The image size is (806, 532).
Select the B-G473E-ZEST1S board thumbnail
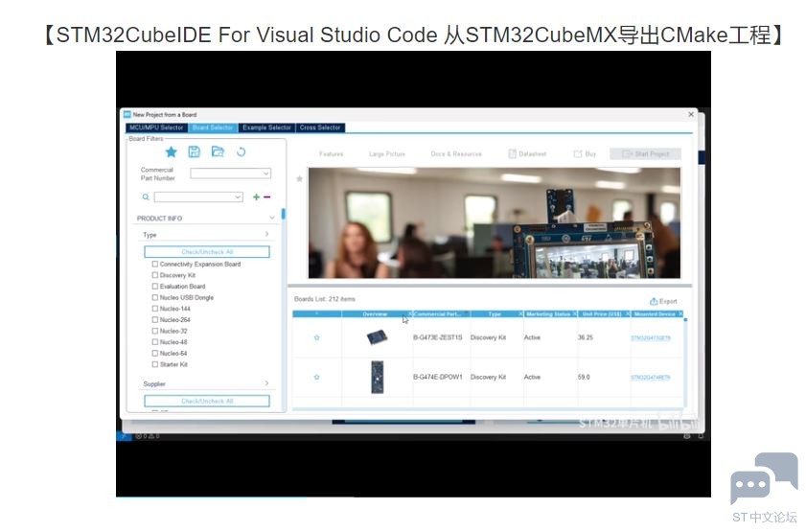[x=377, y=337]
